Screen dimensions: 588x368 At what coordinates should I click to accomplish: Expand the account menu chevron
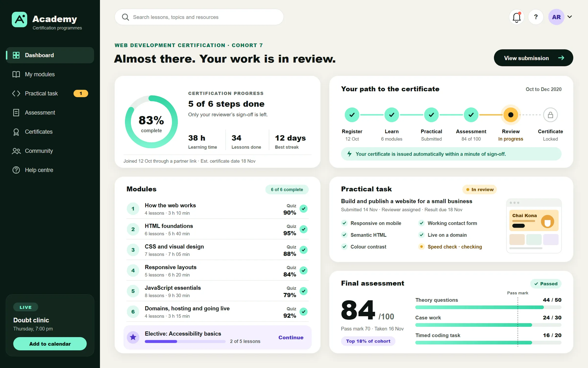tap(570, 17)
